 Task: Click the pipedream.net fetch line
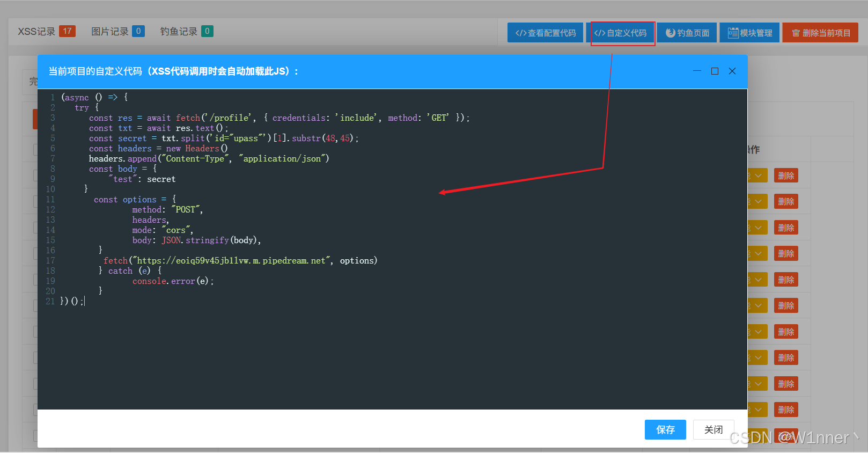240,260
